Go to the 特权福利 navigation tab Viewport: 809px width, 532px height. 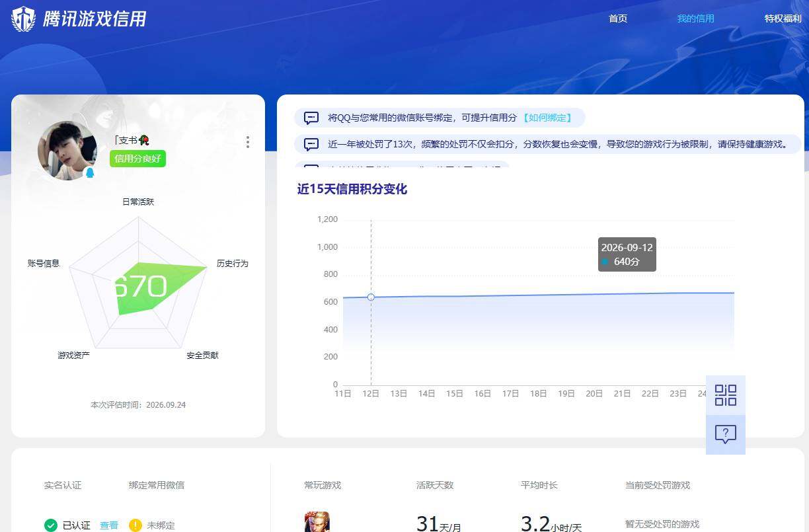[x=783, y=19]
